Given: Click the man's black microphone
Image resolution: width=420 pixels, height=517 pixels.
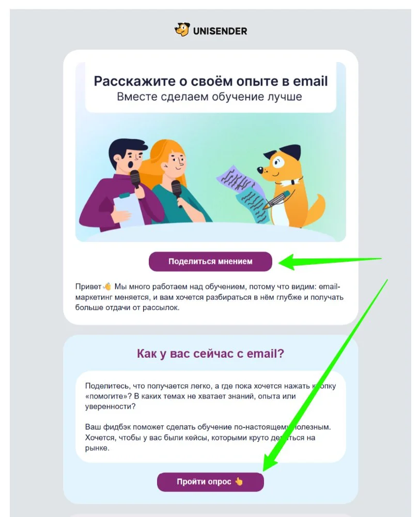Looking at the screenshot, I should pyautogui.click(x=135, y=180).
